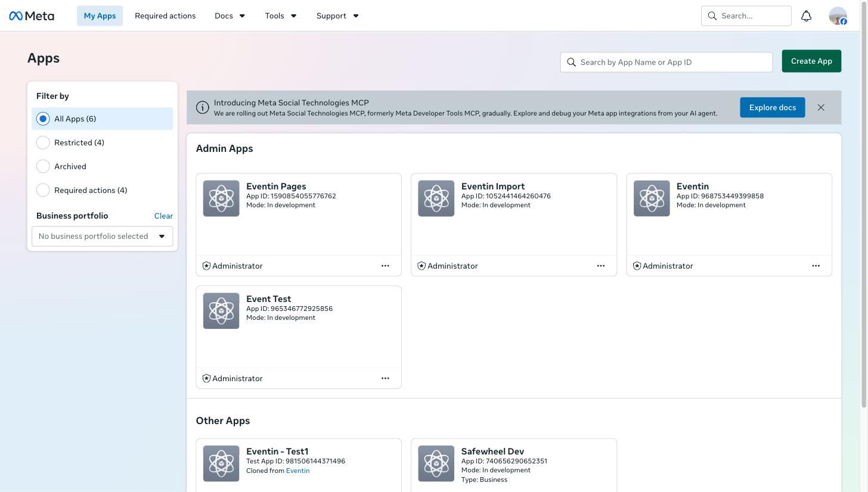868x492 pixels.
Task: Click the atom icon of the Eventin app
Action: point(652,198)
